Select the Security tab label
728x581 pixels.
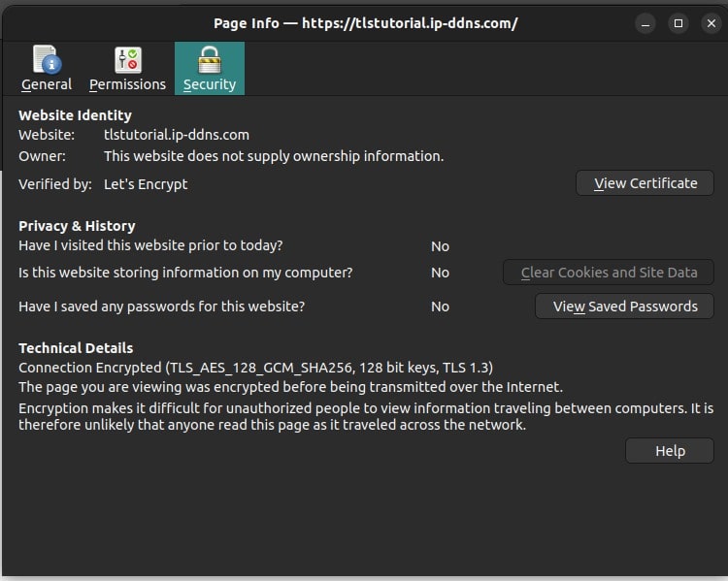pos(210,84)
